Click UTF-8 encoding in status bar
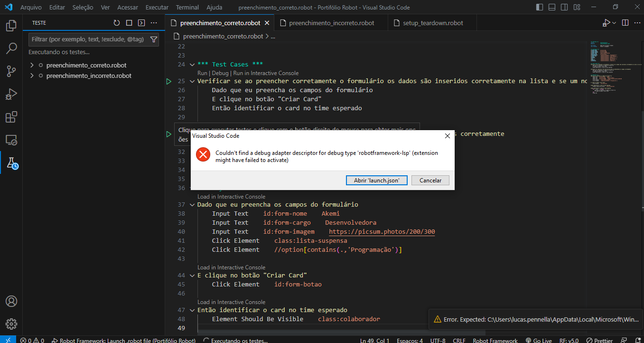Screen dimensions: 644x343 437,341
